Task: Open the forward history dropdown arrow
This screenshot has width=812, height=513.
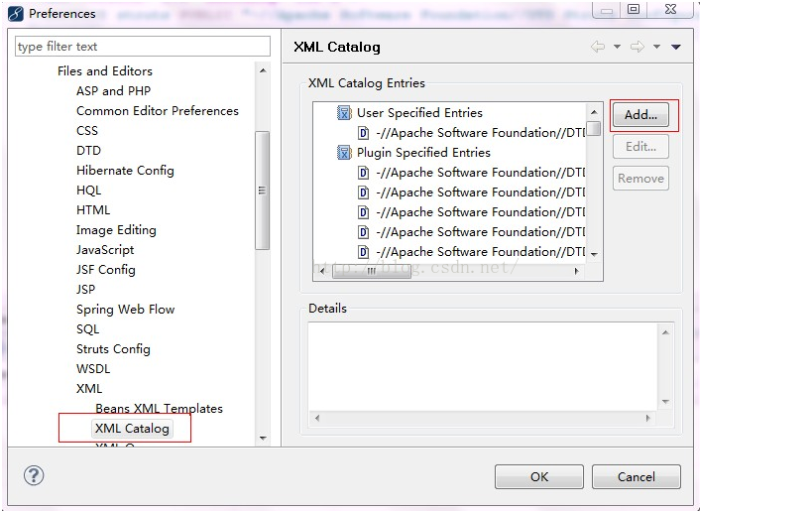Action: point(656,47)
